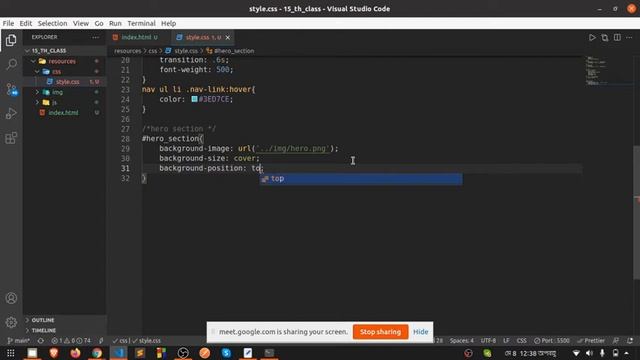Open Skype from the taskbar
The width and height of the screenshot is (640, 360).
click(226, 353)
